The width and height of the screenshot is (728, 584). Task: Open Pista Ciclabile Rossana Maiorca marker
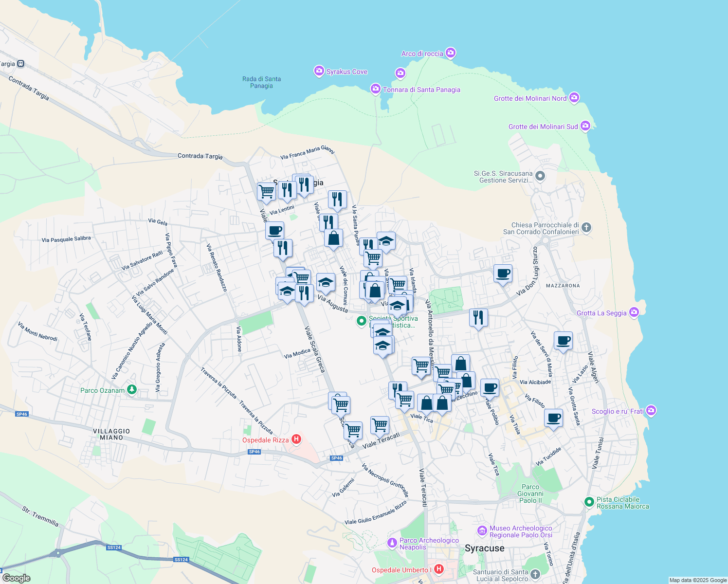coord(589,501)
